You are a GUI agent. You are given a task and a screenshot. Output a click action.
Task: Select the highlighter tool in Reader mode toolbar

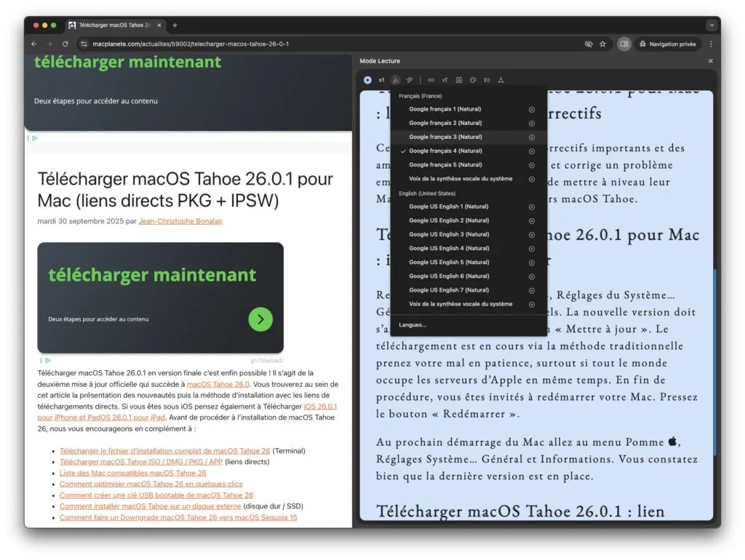pos(409,80)
